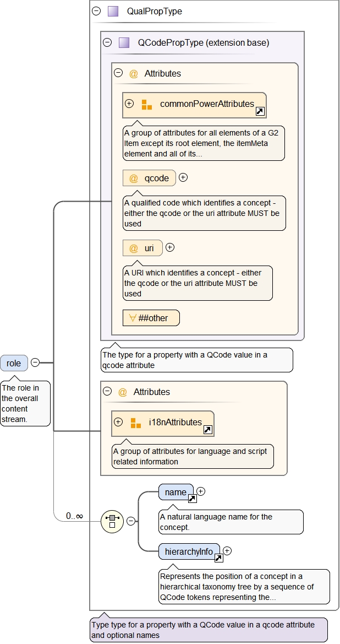The width and height of the screenshot is (340, 644).
Task: Expand the hierarchyInfo element
Action: 227,550
